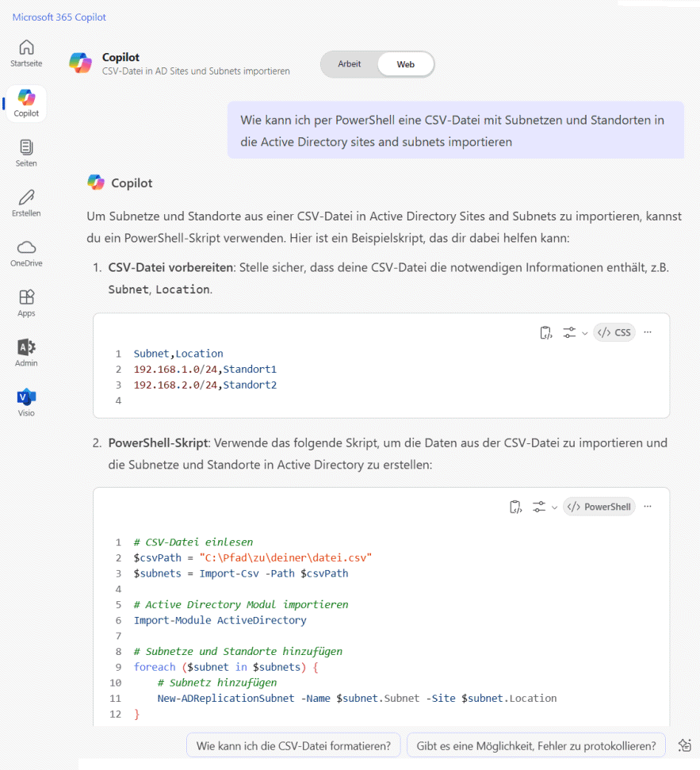Copy the PowerShell code block
This screenshot has height=770, width=700.
(515, 507)
